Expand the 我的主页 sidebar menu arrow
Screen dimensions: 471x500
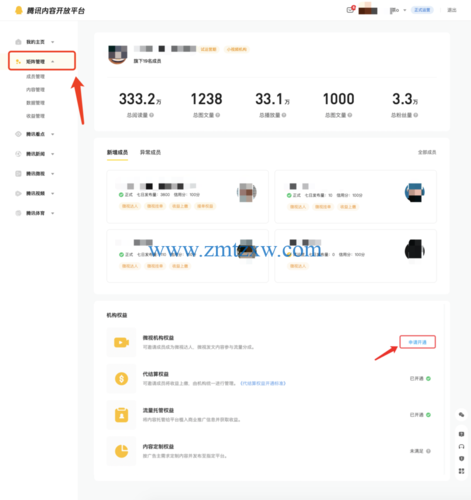[x=53, y=42]
